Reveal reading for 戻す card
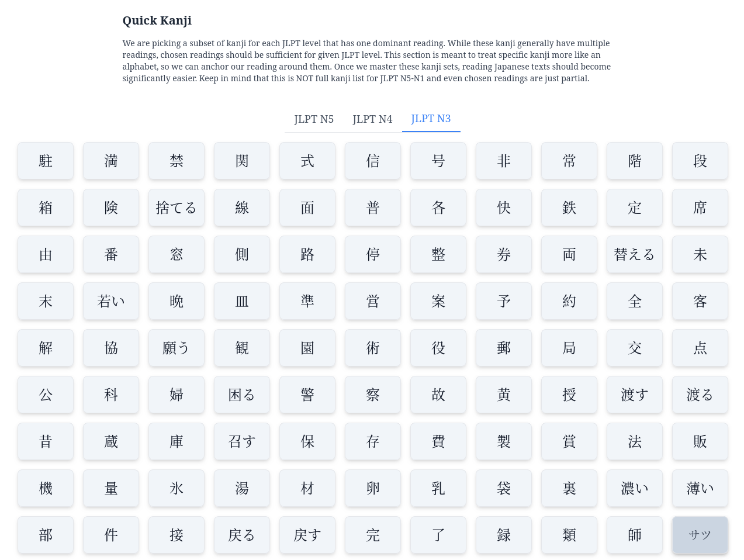 click(x=307, y=535)
